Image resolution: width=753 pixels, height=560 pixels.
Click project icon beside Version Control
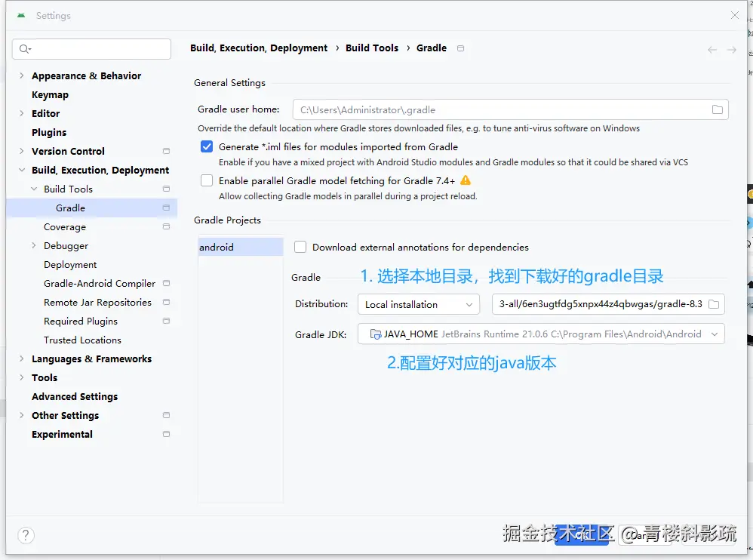(166, 151)
